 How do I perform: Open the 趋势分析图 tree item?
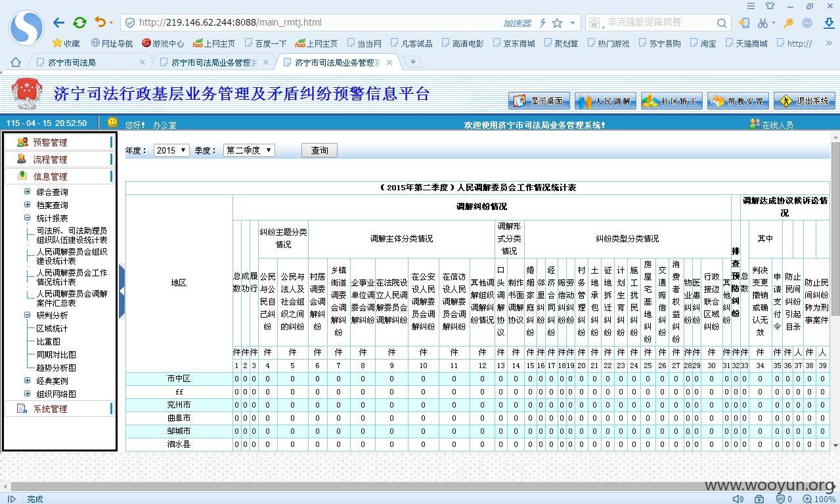tap(56, 367)
